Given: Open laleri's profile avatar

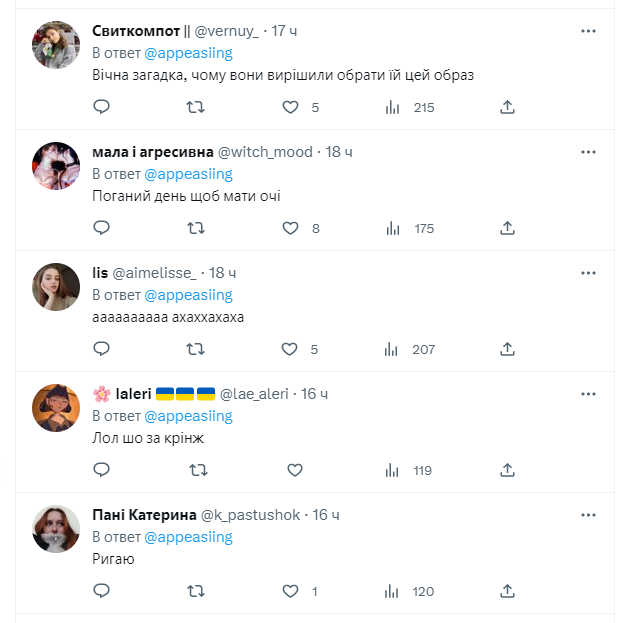Looking at the screenshot, I should (57, 407).
